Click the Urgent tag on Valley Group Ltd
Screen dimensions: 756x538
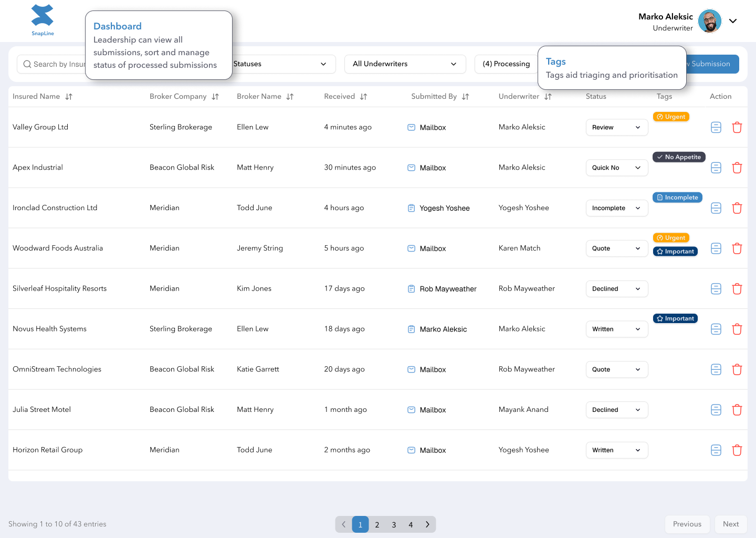[671, 116]
